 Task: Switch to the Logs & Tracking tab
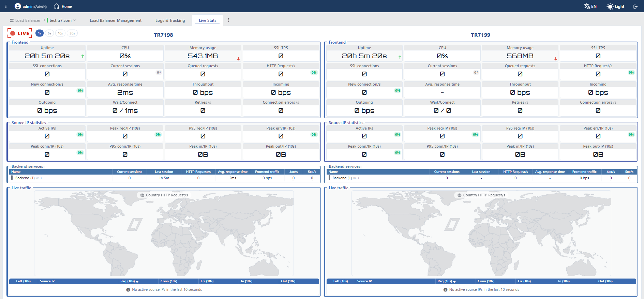pyautogui.click(x=170, y=20)
